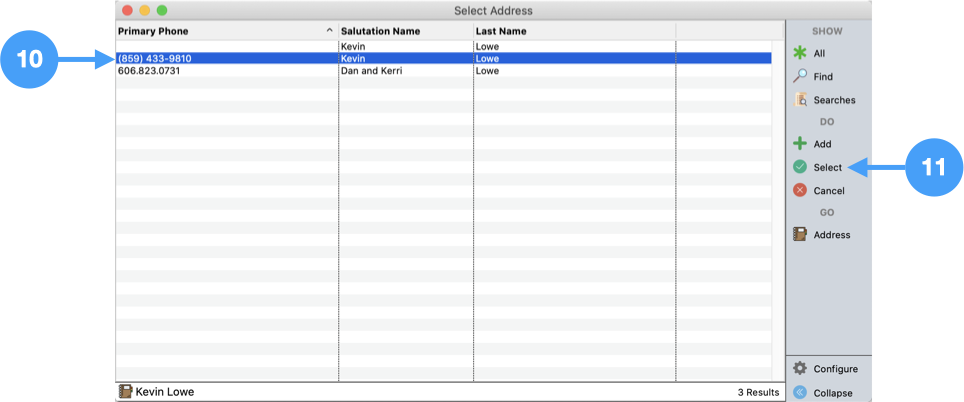Open Find via the magnifier icon
Screen dimensions: 964x402
(800, 76)
